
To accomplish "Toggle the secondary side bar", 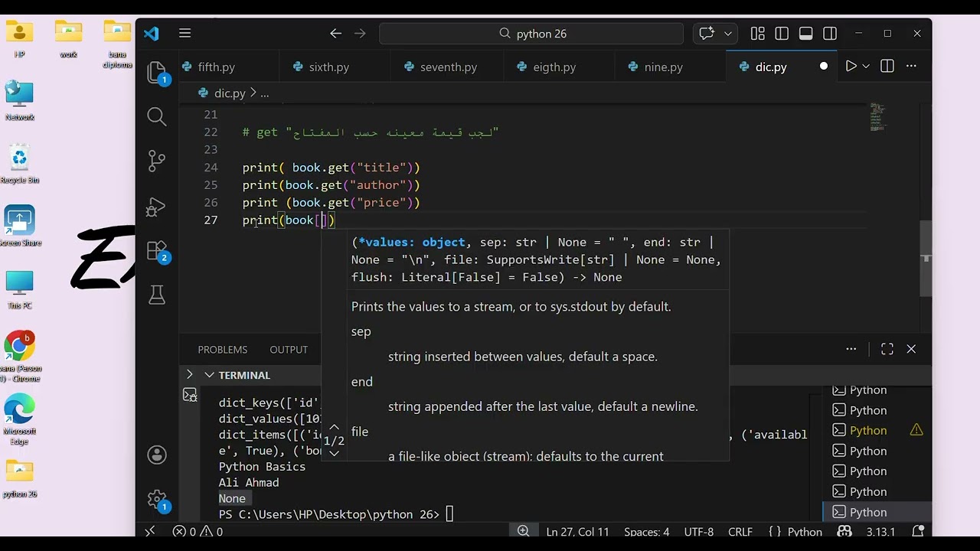I will point(830,34).
